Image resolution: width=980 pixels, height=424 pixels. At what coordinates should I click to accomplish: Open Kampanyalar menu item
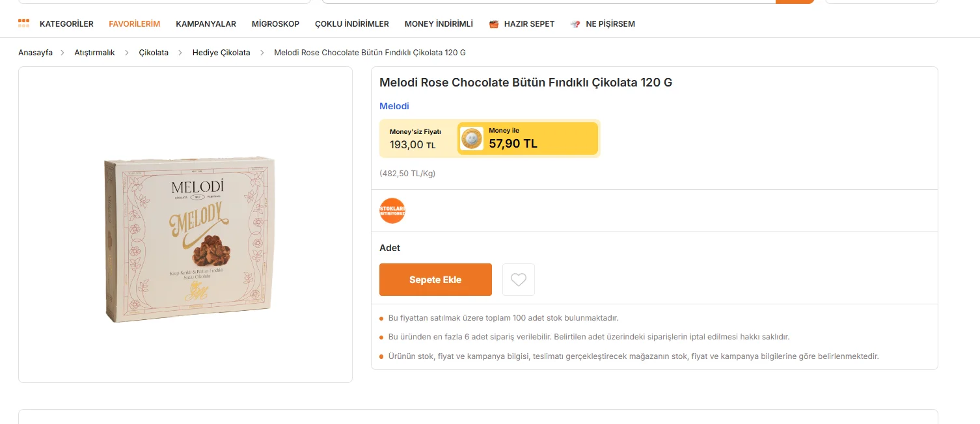click(206, 24)
